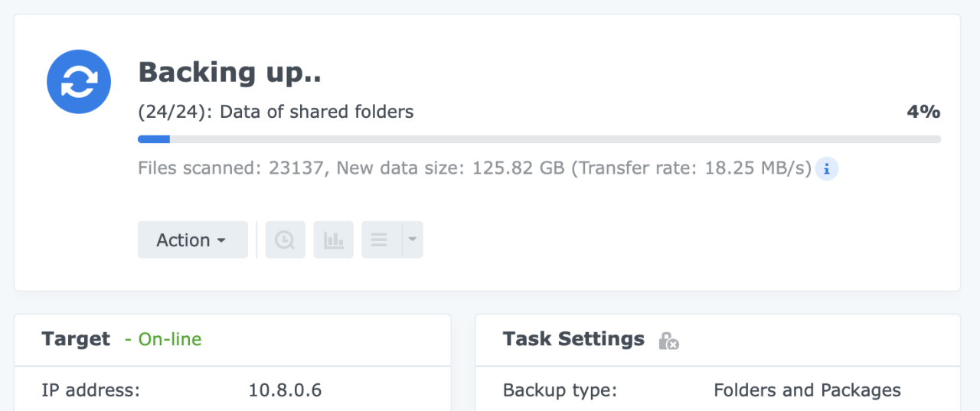Click the backup progress bar
980x411 pixels.
539,139
